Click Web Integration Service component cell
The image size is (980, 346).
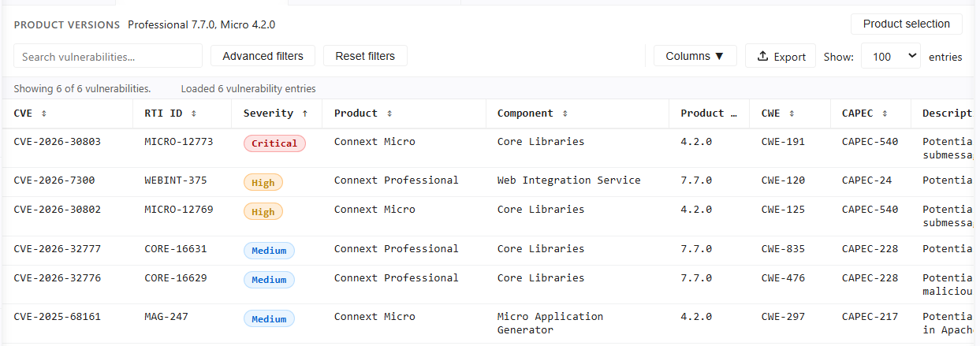click(x=569, y=180)
